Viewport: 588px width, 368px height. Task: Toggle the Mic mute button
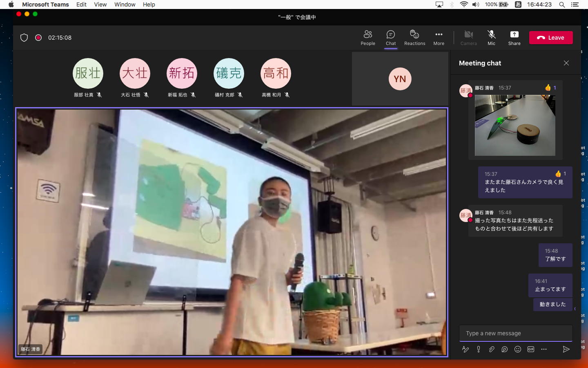click(x=491, y=38)
